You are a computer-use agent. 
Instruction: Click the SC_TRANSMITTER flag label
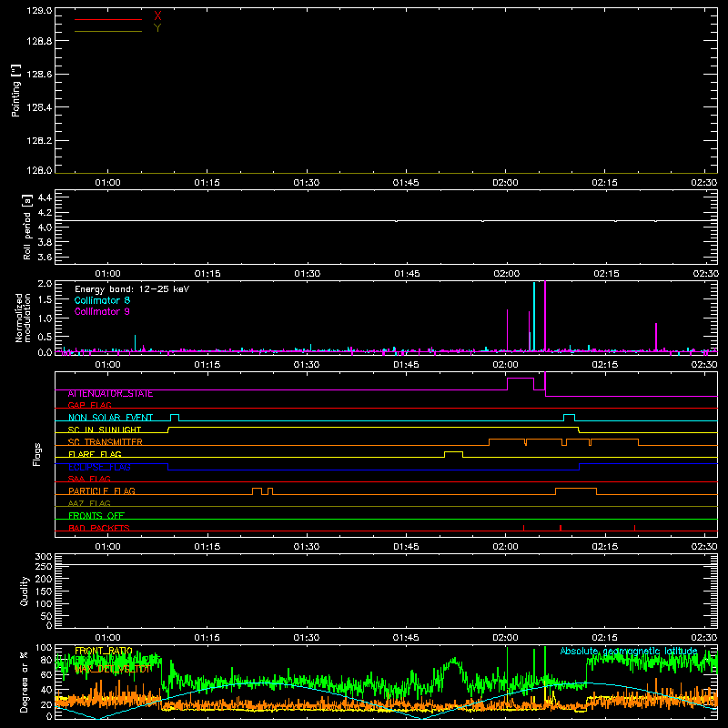pos(106,442)
